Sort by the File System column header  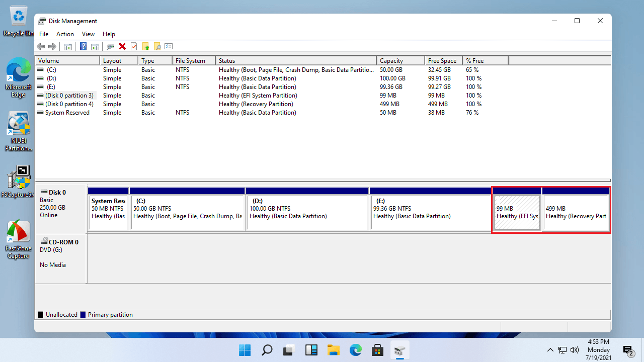tap(190, 61)
